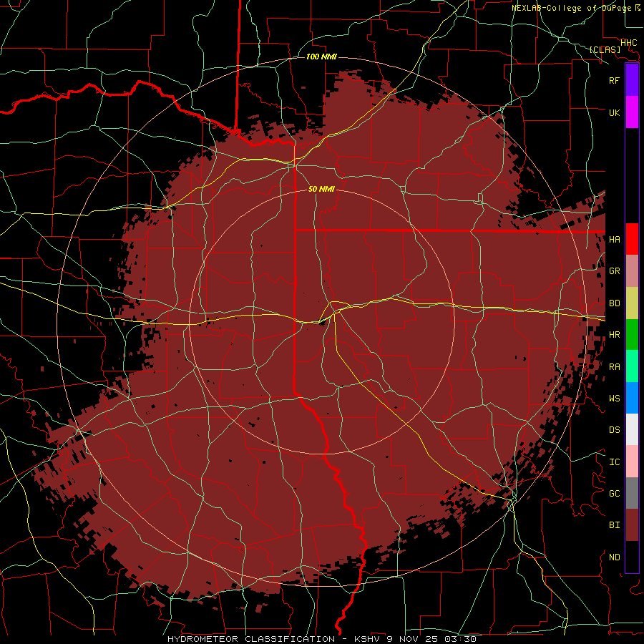Click the GR legend label
The image size is (644, 644).
point(615,271)
